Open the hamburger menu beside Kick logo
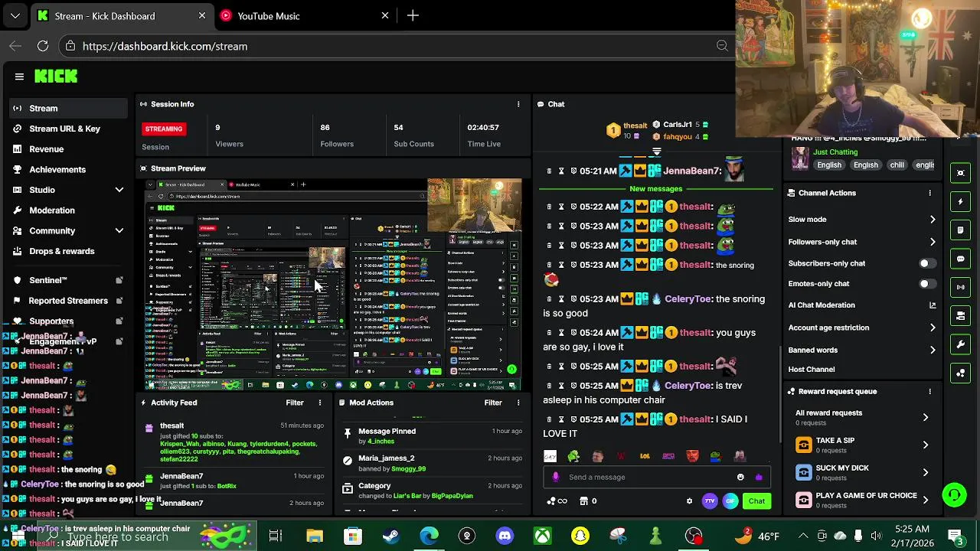The width and height of the screenshot is (980, 551). click(19, 77)
